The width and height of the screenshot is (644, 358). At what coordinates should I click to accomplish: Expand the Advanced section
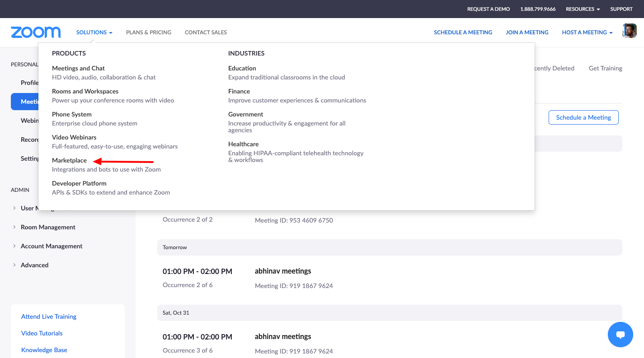pos(30,265)
